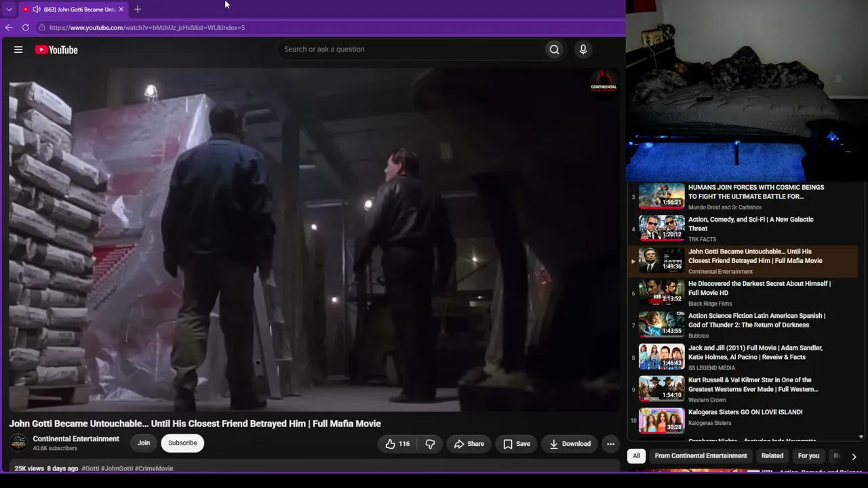Screen dimensions: 868x488
Task: Play Jack and Jill playlist thumbnail
Action: (x=662, y=357)
